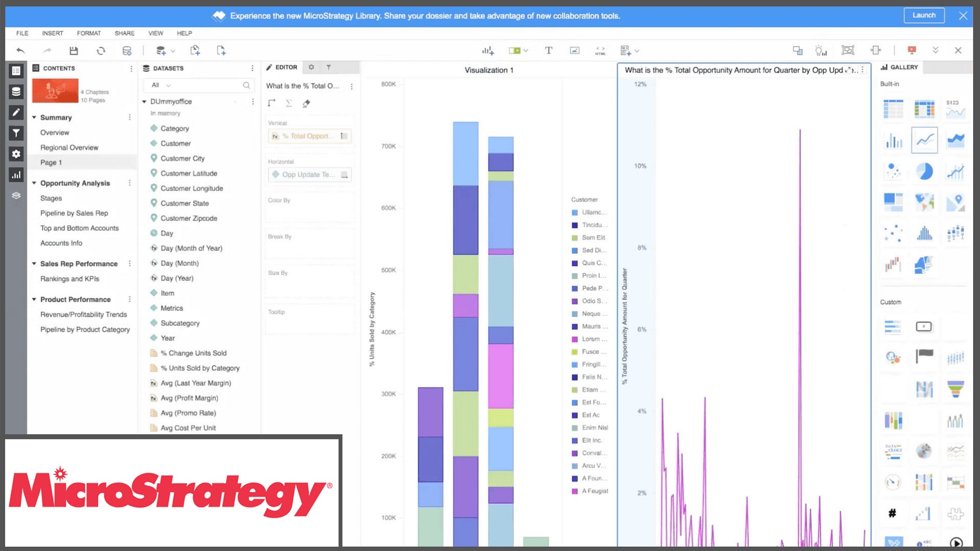Screen dimensions: 980x551
Task: Click the Undo arrow icon
Action: tap(21, 50)
